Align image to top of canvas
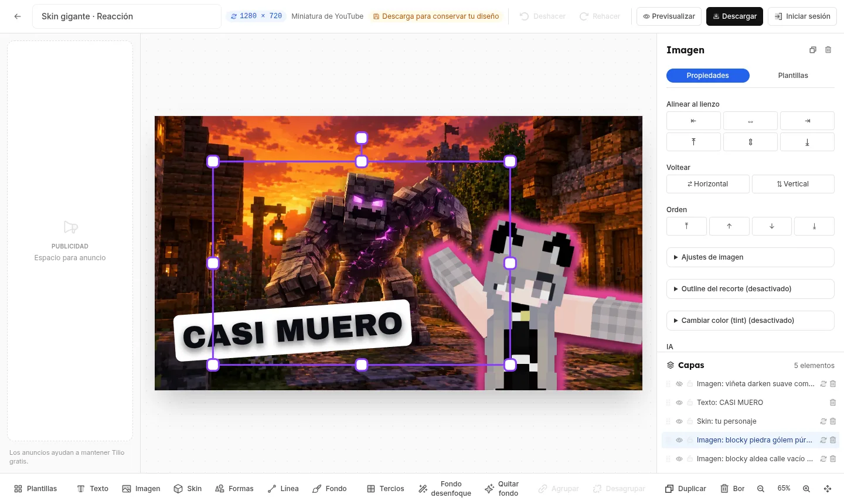 click(693, 142)
